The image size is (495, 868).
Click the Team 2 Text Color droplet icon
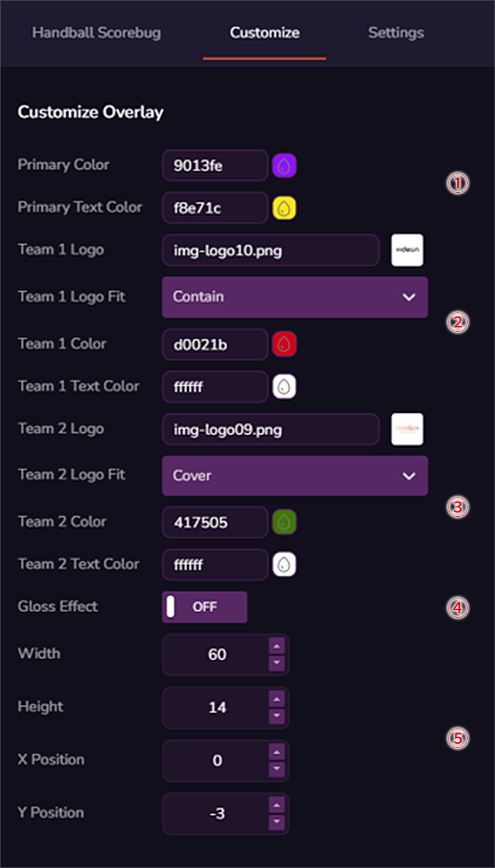point(285,564)
